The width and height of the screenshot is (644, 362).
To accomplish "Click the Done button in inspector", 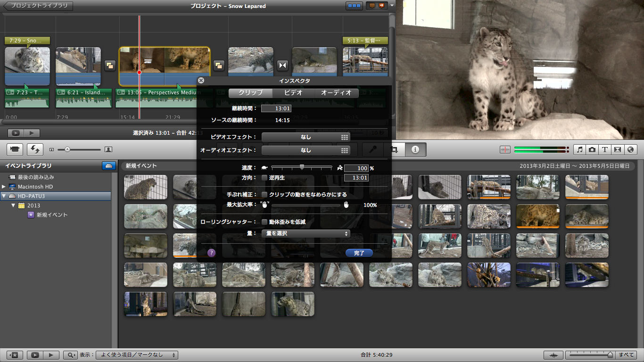I will pos(359,253).
